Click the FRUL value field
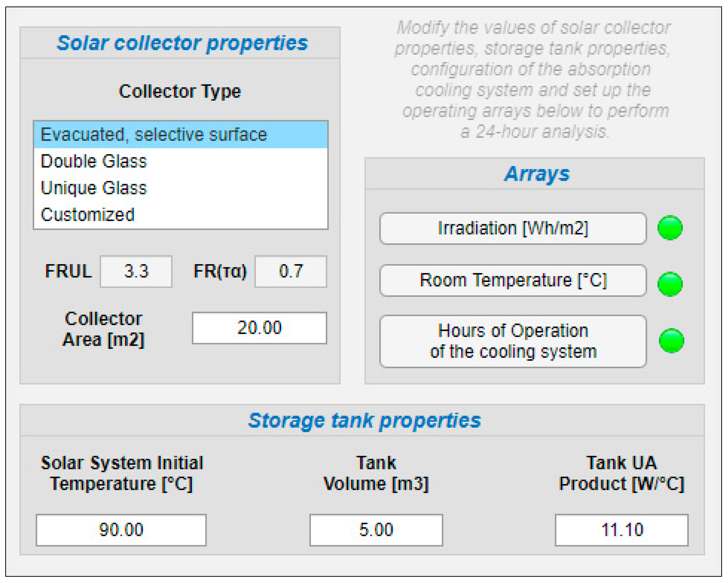The height and width of the screenshot is (583, 728). tap(136, 271)
